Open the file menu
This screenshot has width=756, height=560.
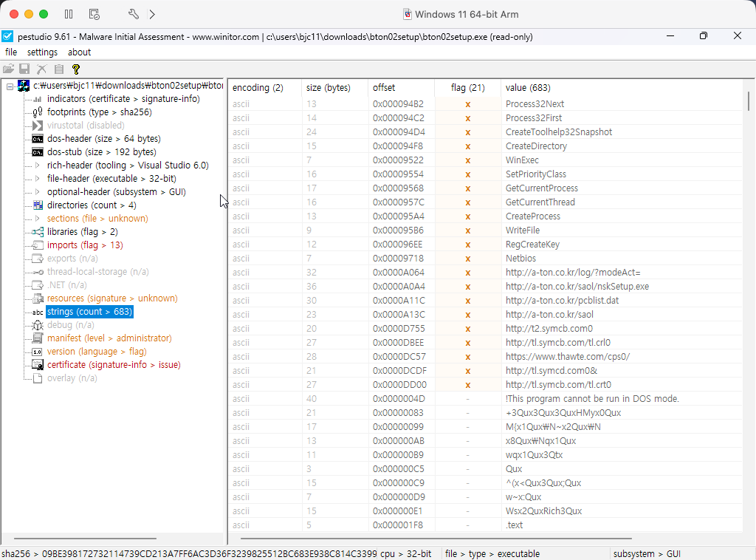(x=11, y=52)
